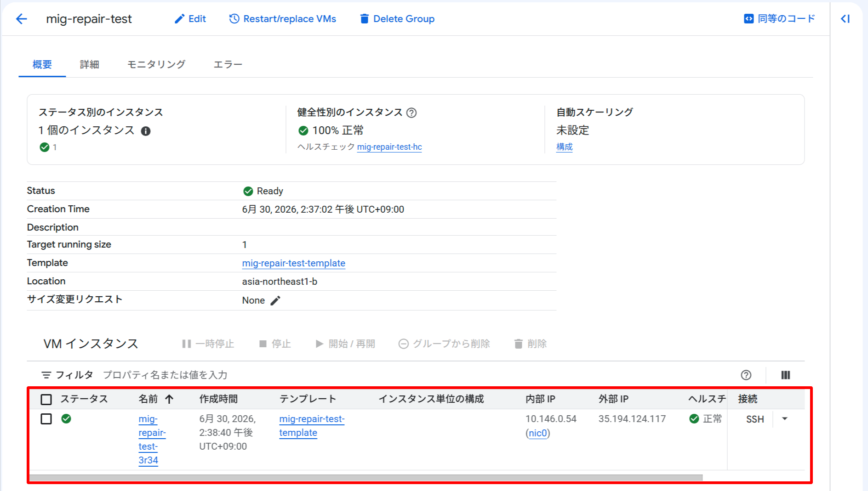Toggle the select-all checkbox in table header
The width and height of the screenshot is (868, 491).
[x=46, y=399]
